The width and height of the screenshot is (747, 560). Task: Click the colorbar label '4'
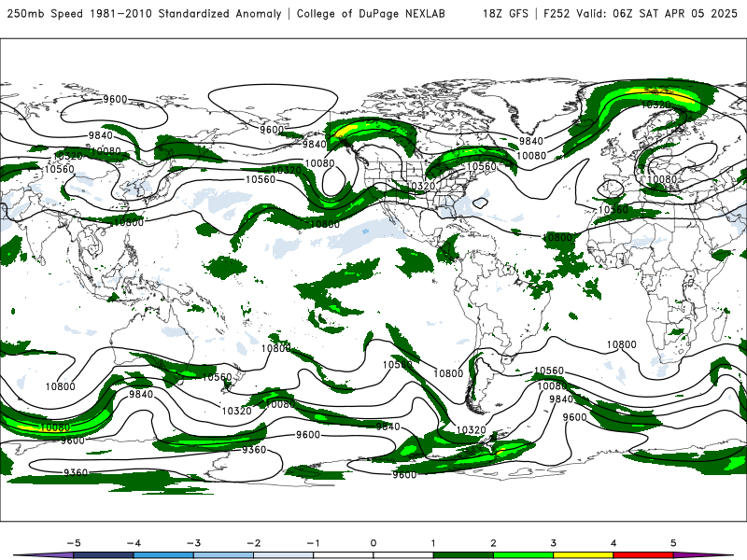pos(613,543)
